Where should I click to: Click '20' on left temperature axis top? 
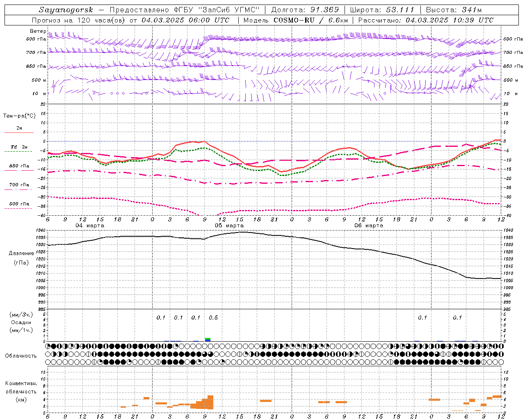point(43,105)
